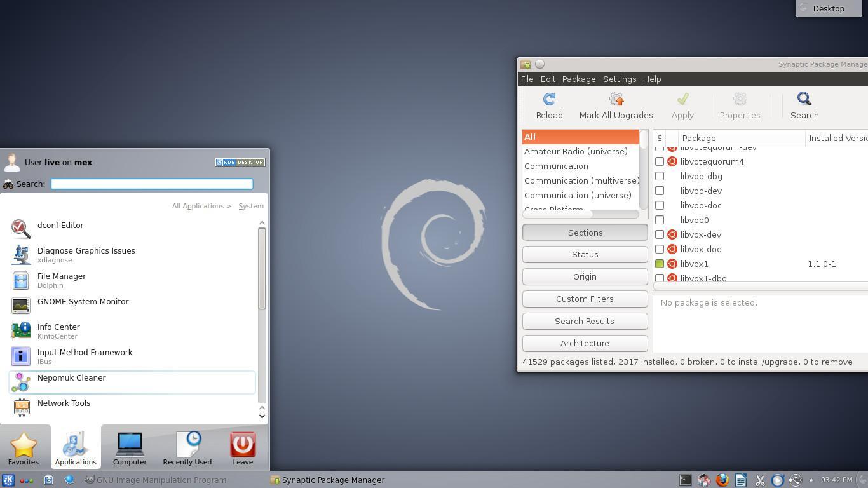Click the application menu Search field
Screen dimensions: 868x488
pyautogui.click(x=152, y=184)
